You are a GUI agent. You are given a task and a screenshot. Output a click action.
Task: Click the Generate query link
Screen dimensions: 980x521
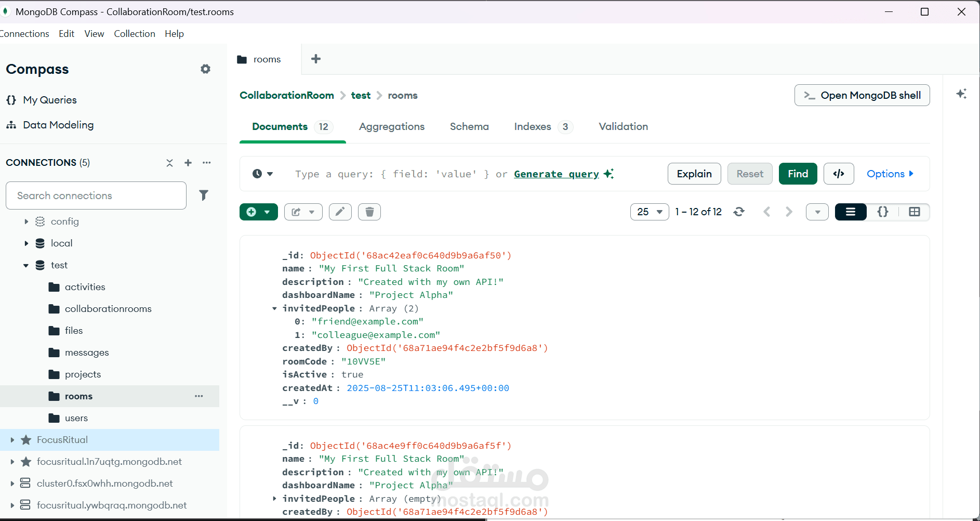coord(557,174)
